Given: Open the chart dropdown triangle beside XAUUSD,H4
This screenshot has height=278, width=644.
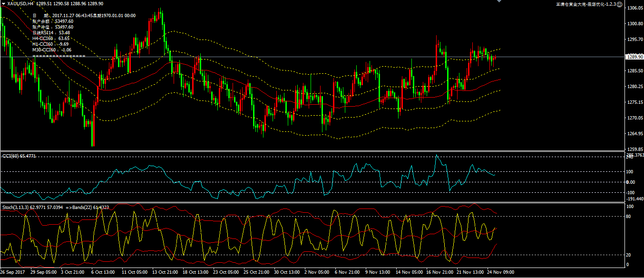Looking at the screenshot, I should (4, 3).
